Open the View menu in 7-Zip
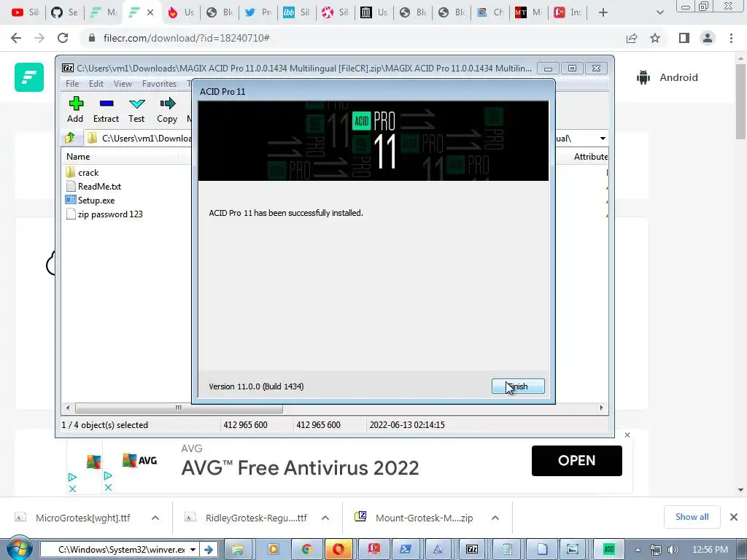 point(123,84)
